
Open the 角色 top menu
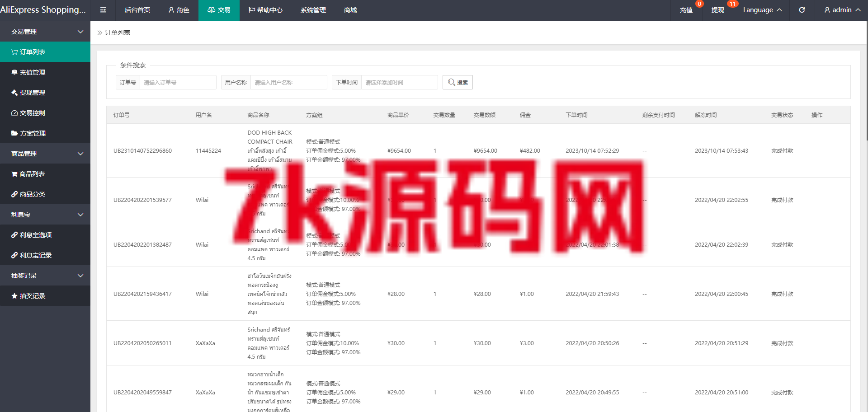[x=179, y=10]
